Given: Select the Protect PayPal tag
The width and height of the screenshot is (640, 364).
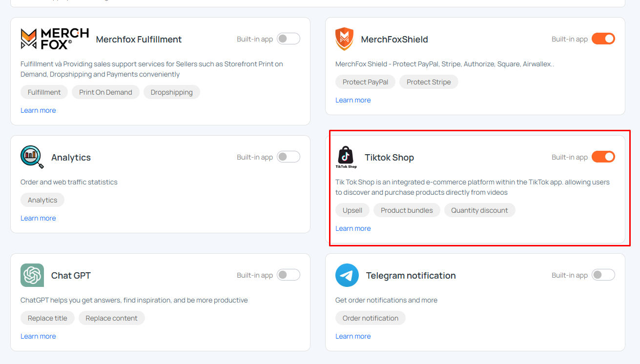Looking at the screenshot, I should tap(365, 82).
